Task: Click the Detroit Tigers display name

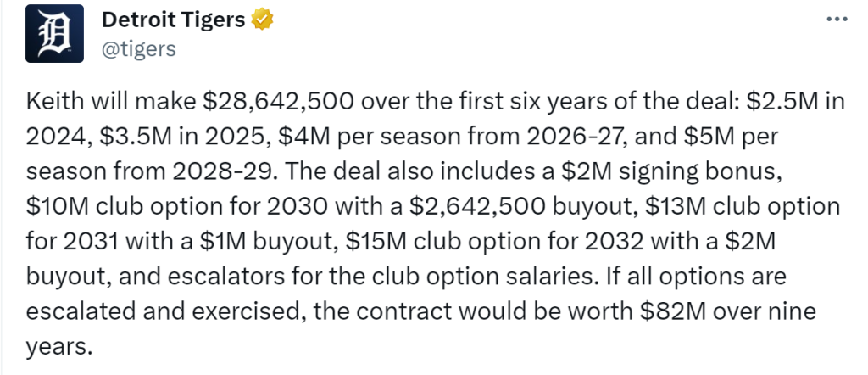Action: point(173,20)
